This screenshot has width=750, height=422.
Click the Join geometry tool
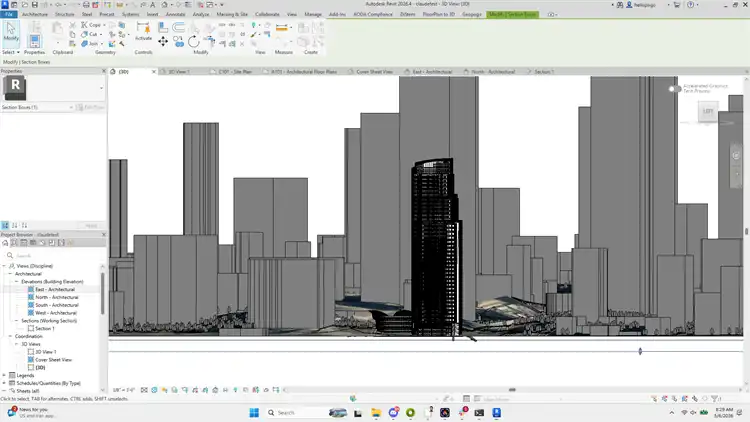89,44
